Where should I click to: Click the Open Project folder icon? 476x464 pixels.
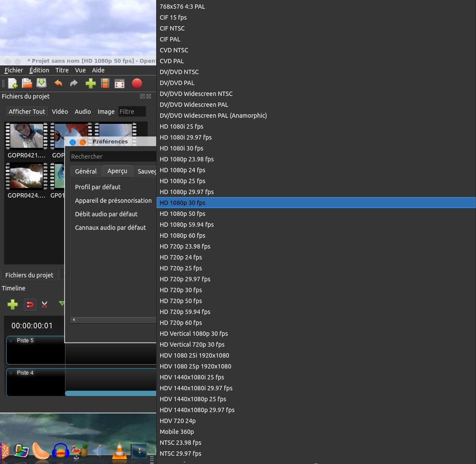[x=27, y=83]
